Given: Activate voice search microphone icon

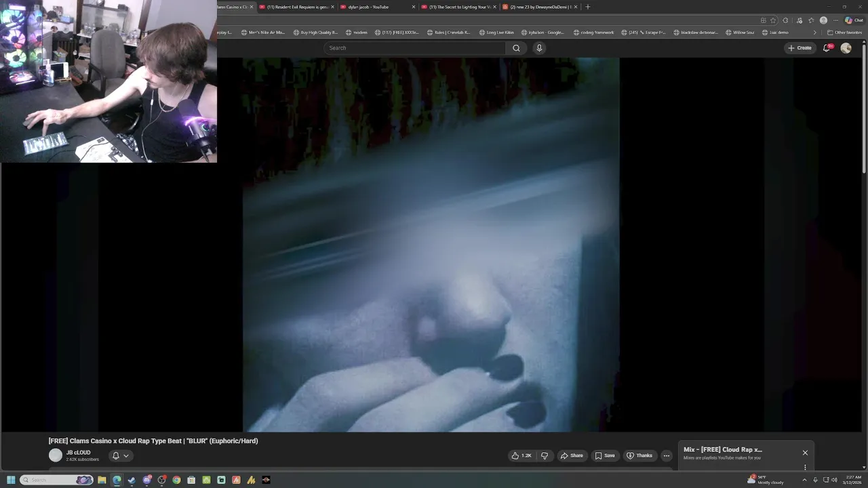Looking at the screenshot, I should pos(539,48).
